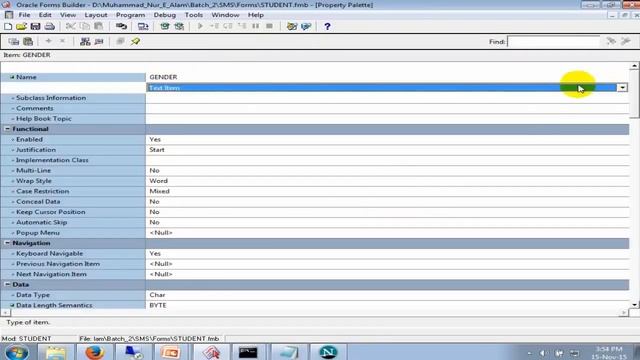Screen dimensions: 640x360
Task: Print with the printer toolbar icon
Action: (x=49, y=27)
